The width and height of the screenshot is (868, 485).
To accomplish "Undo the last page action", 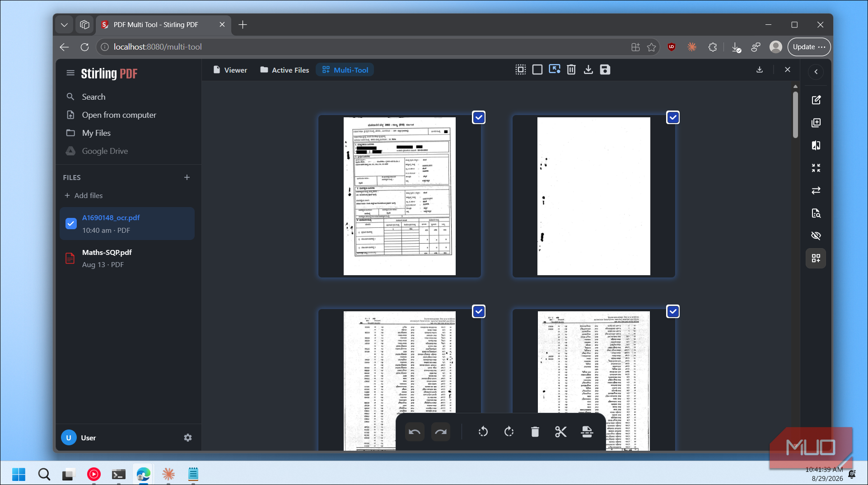I will [415, 432].
